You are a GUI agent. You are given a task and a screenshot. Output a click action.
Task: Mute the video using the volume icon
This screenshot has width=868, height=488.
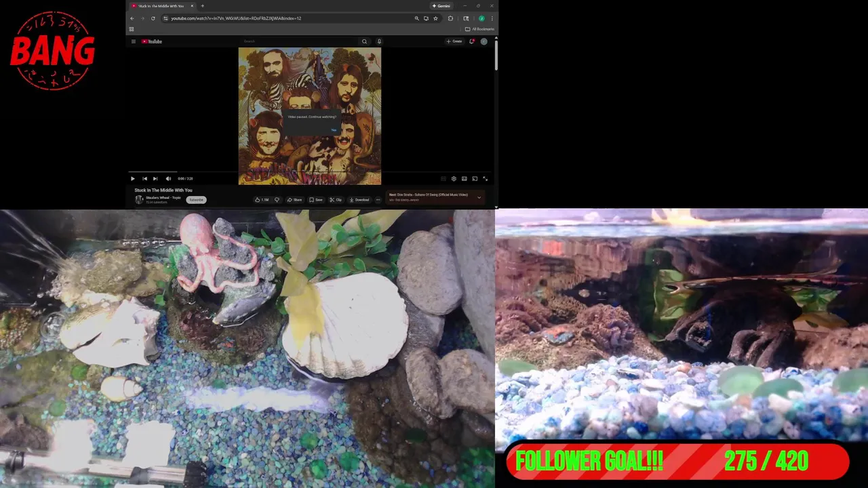pos(168,179)
